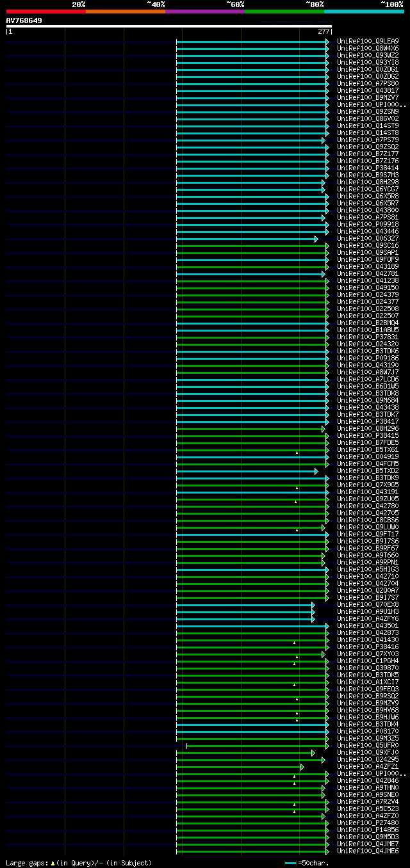This screenshot has height=868, width=410.
Task: Click the arrowhead of the Q06327 alignment
Action: tap(316, 239)
